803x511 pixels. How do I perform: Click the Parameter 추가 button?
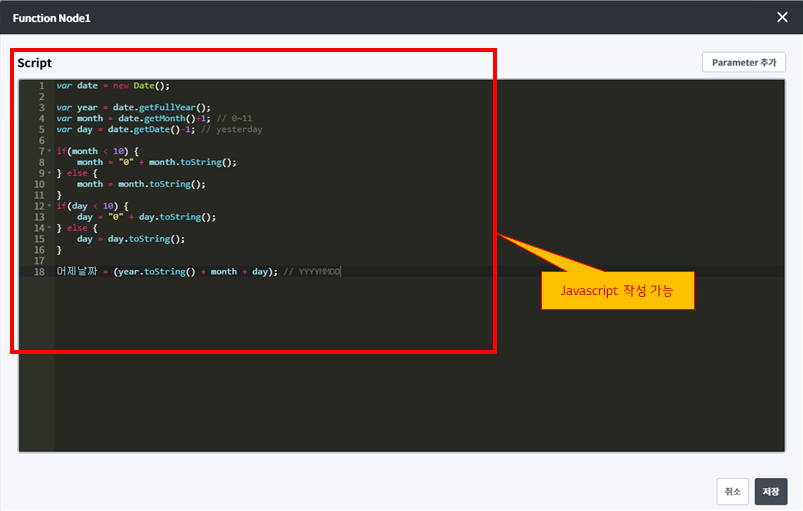click(x=743, y=62)
